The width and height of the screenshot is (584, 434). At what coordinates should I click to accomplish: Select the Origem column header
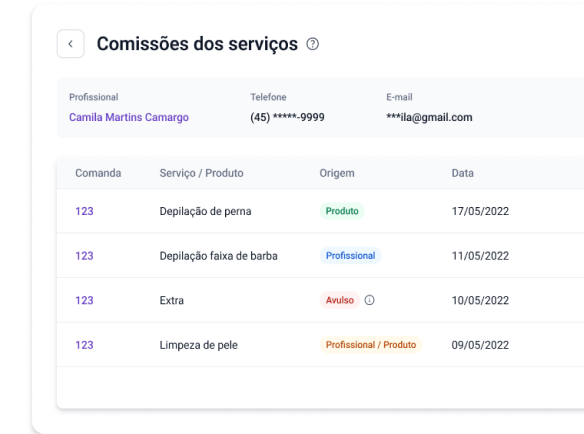click(337, 173)
